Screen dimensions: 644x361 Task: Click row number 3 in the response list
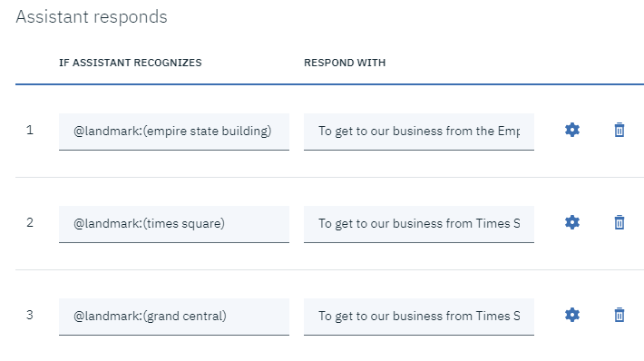pos(30,315)
